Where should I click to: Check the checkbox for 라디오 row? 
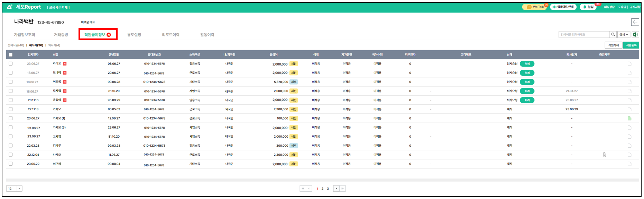pyautogui.click(x=11, y=64)
